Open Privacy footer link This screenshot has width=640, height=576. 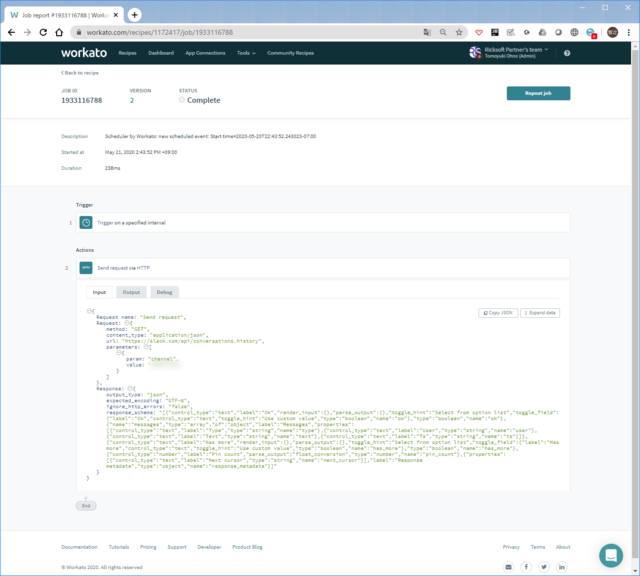point(511,547)
